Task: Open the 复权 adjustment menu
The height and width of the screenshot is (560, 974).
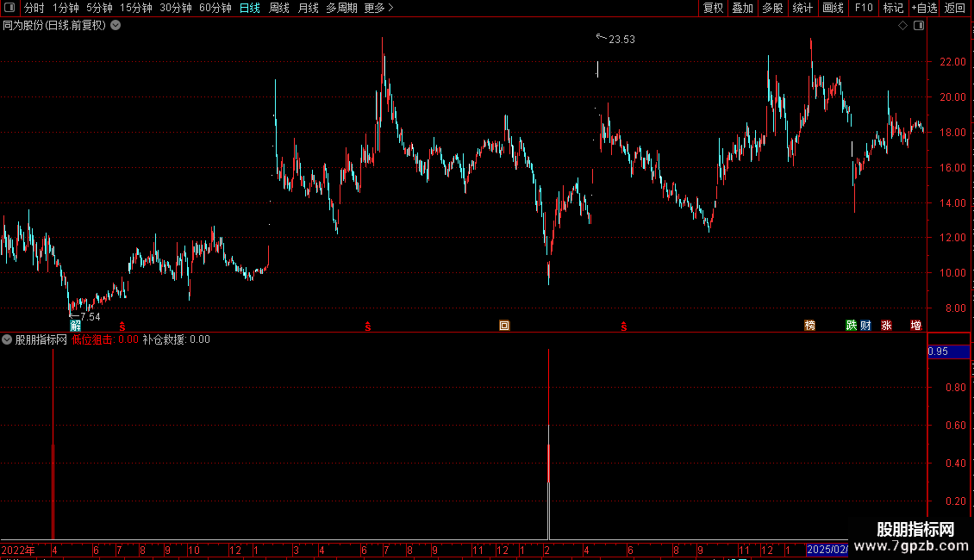Action: point(713,8)
